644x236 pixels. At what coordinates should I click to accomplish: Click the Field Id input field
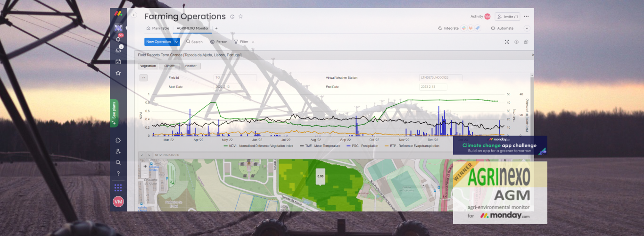[236, 77]
